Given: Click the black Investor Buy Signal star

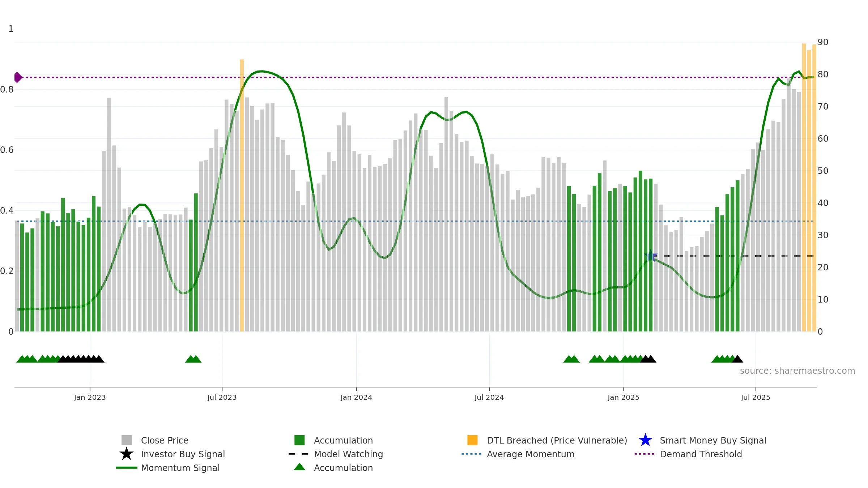Looking at the screenshot, I should 127,454.
